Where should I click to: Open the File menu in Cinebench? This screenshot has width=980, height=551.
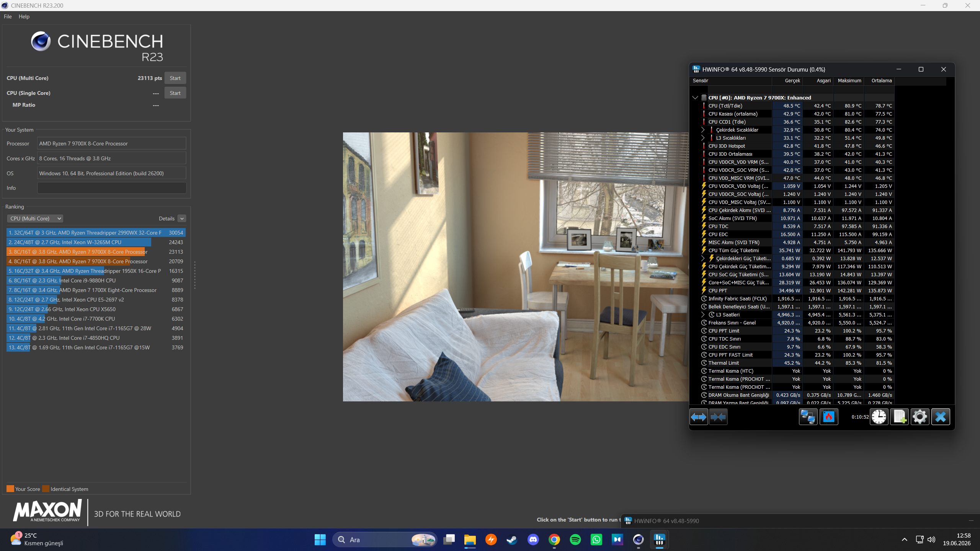click(x=8, y=16)
